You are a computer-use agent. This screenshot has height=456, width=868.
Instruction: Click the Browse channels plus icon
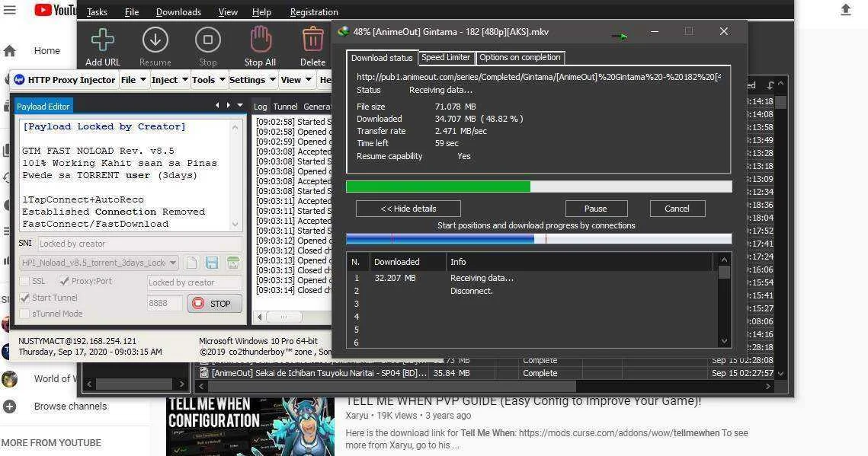(9, 407)
